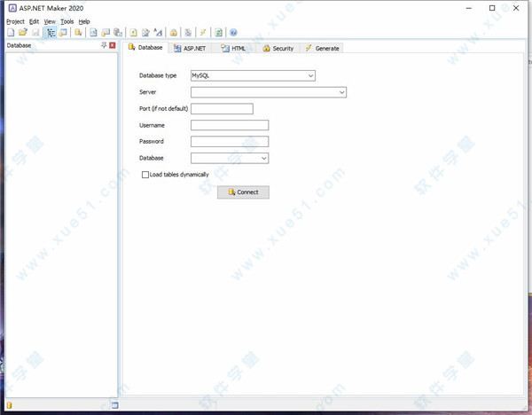Viewport: 532px width, 415px height.
Task: Open the Edit menu
Action: 34,21
